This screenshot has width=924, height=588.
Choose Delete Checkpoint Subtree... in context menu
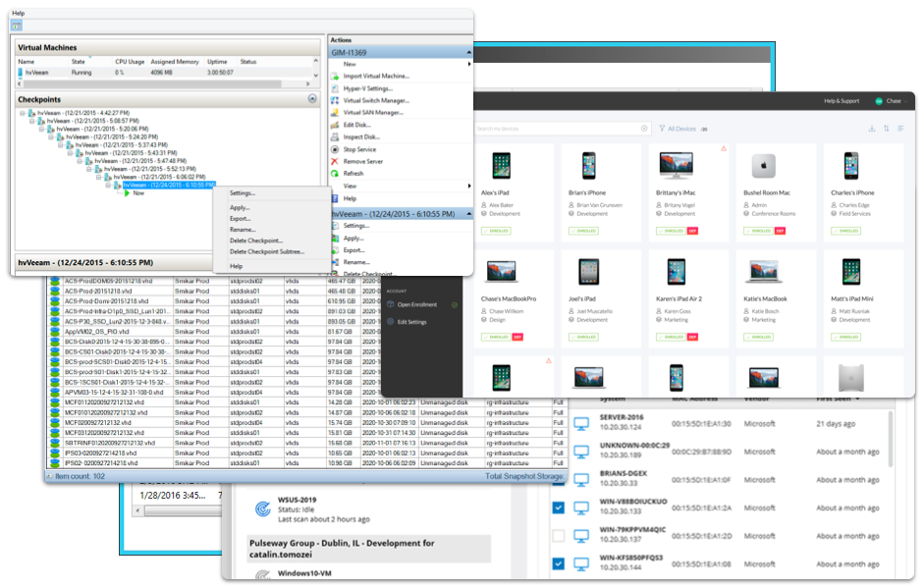click(x=267, y=251)
